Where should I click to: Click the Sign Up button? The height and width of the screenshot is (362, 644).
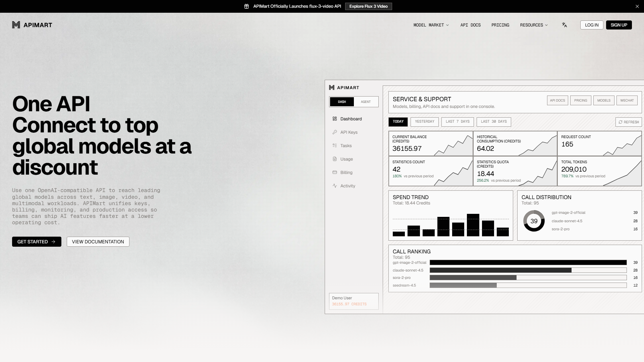click(x=619, y=25)
